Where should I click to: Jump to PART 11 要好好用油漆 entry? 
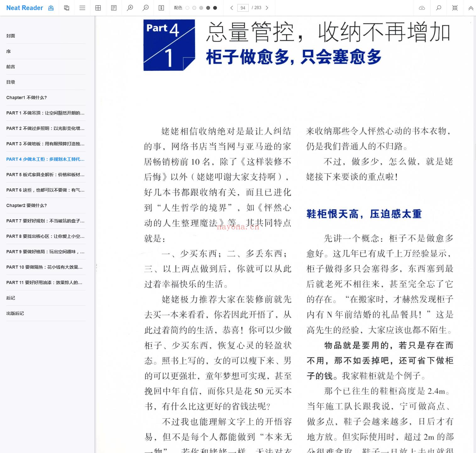click(x=46, y=282)
